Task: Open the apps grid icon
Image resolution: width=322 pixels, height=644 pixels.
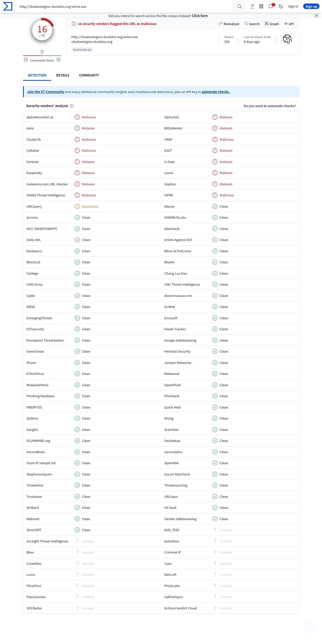Action: click(x=261, y=7)
